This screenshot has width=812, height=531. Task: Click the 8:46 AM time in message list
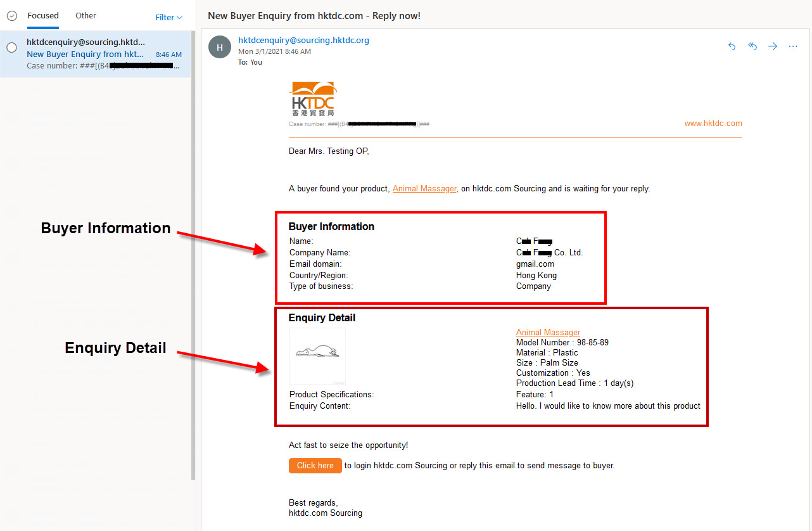coord(168,54)
